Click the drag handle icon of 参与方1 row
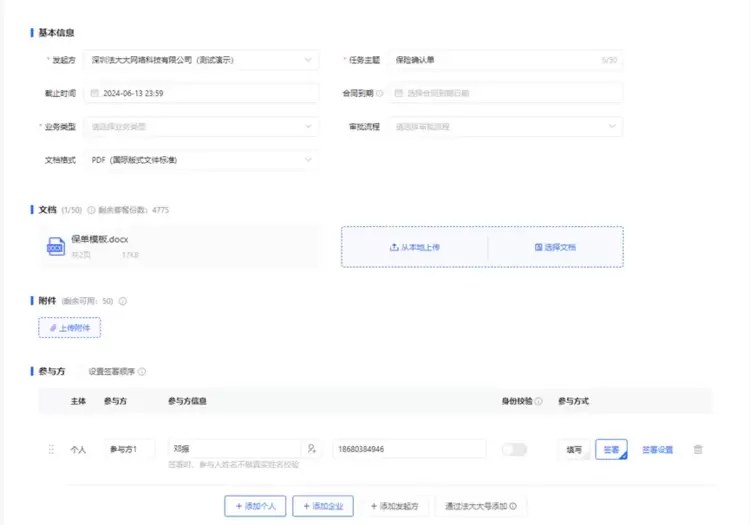Viewport: 750px width, 525px height. tap(51, 450)
